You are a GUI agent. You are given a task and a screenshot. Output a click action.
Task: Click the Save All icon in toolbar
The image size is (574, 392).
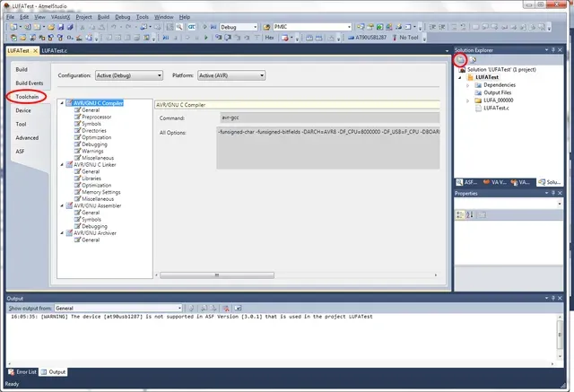(70, 27)
